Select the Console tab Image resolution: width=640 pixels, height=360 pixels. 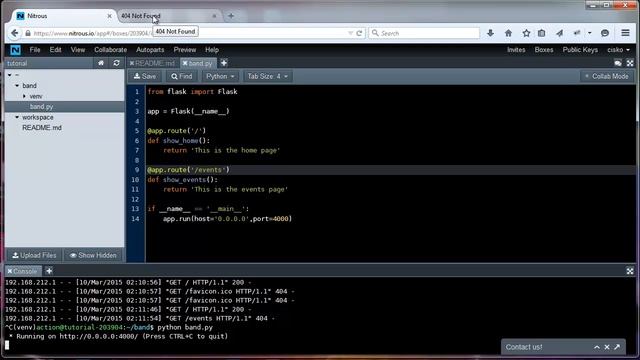(25, 271)
